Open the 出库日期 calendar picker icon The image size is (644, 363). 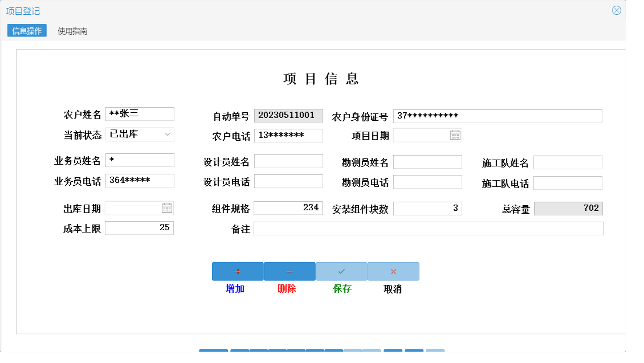coord(167,207)
